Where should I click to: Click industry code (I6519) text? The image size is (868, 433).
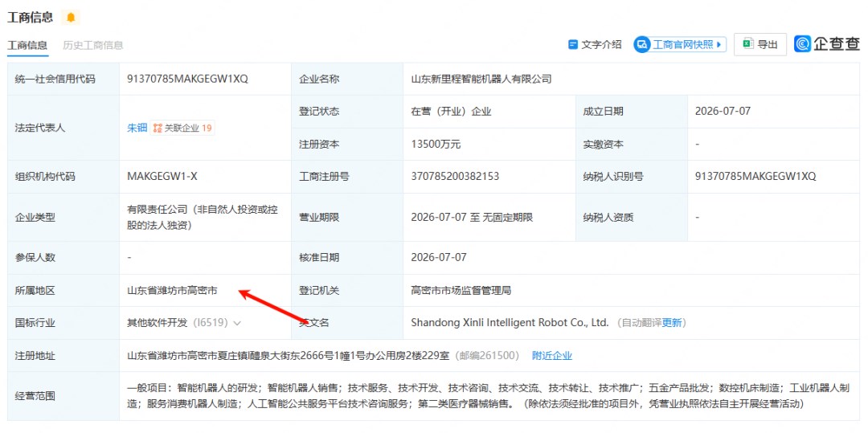click(x=211, y=323)
